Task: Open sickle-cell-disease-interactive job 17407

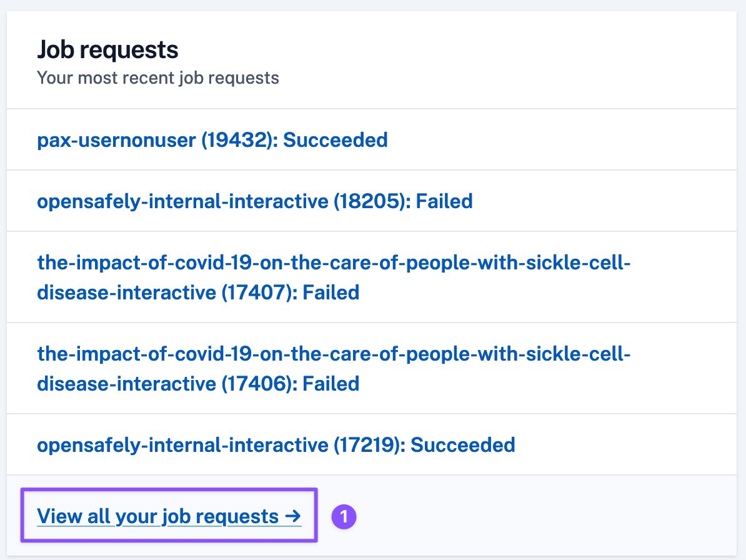Action: (x=334, y=264)
